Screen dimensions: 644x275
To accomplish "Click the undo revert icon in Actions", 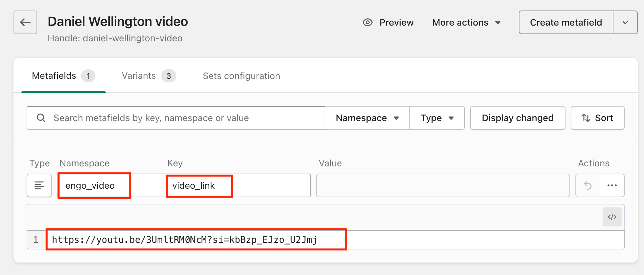I will tap(588, 185).
